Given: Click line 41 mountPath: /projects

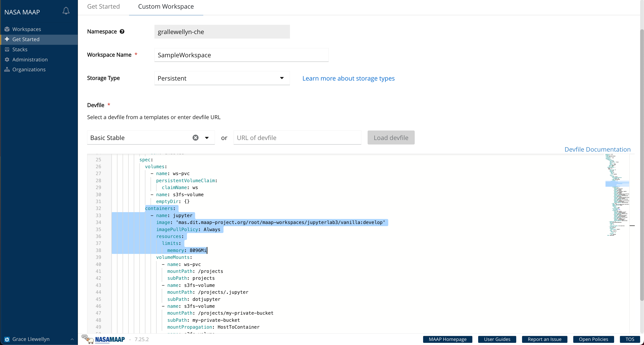Looking at the screenshot, I should click(195, 271).
